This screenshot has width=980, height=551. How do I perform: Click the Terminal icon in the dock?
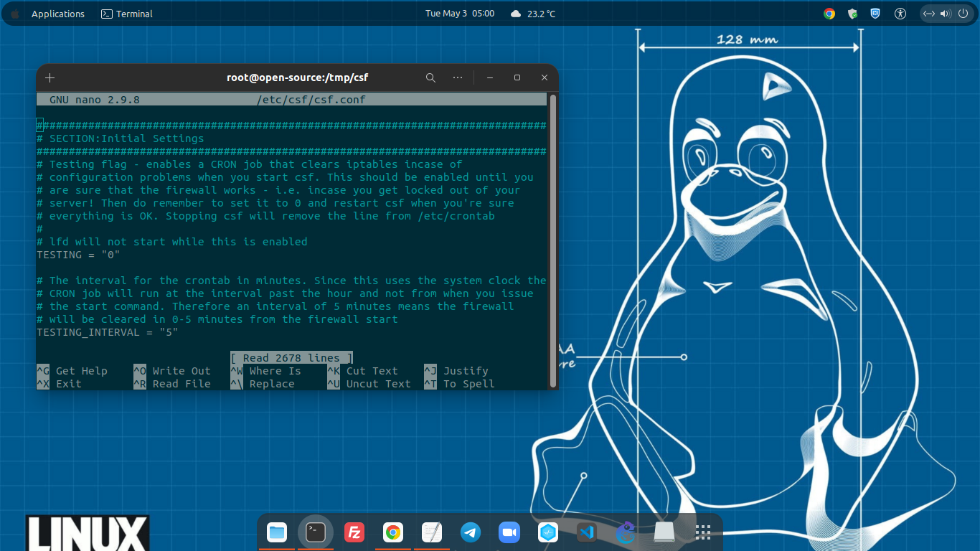[316, 532]
